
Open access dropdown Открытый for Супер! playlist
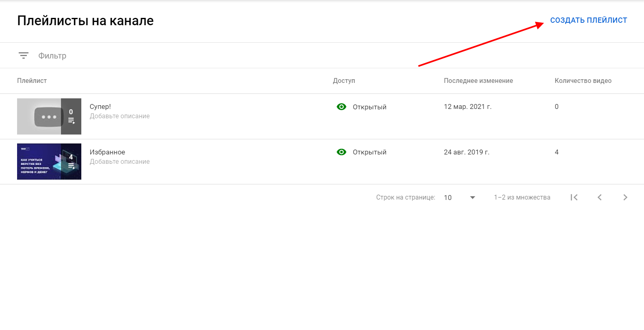point(369,107)
